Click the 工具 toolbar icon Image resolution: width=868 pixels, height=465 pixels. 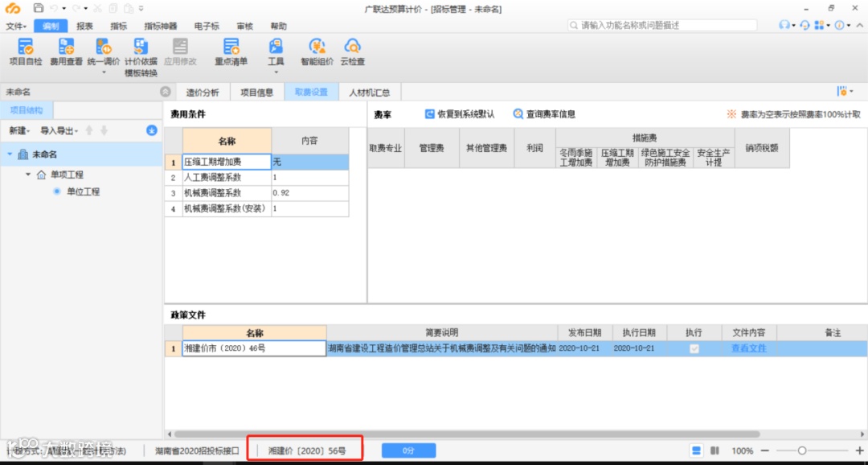coord(276,47)
